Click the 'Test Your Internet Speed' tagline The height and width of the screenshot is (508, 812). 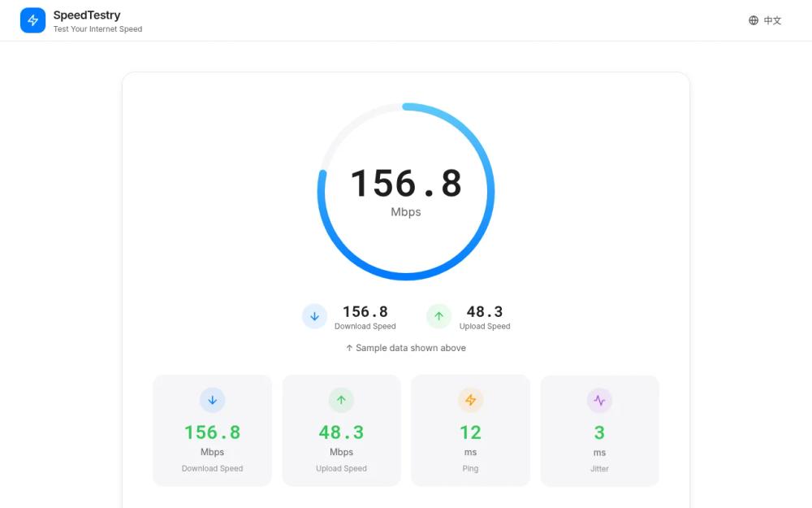coord(98,28)
